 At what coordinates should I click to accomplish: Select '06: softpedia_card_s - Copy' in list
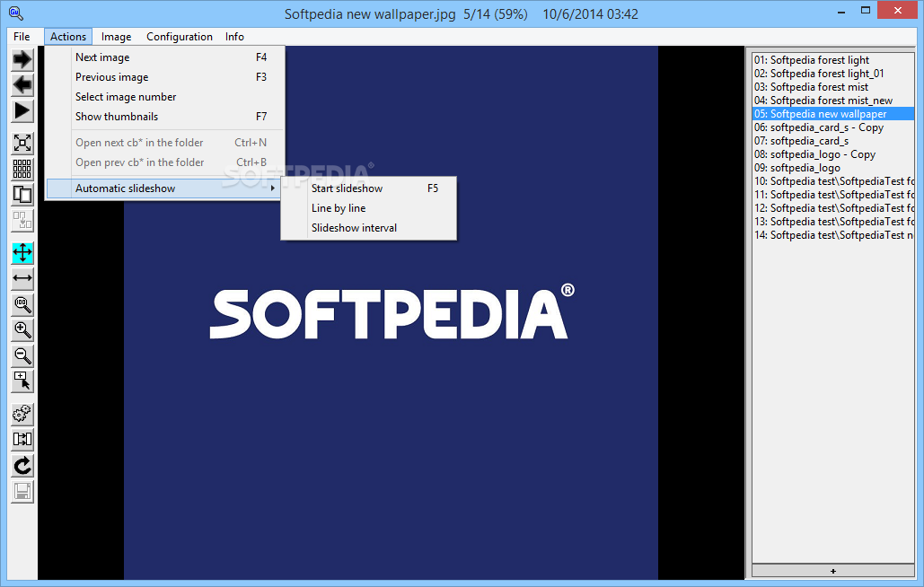click(833, 127)
